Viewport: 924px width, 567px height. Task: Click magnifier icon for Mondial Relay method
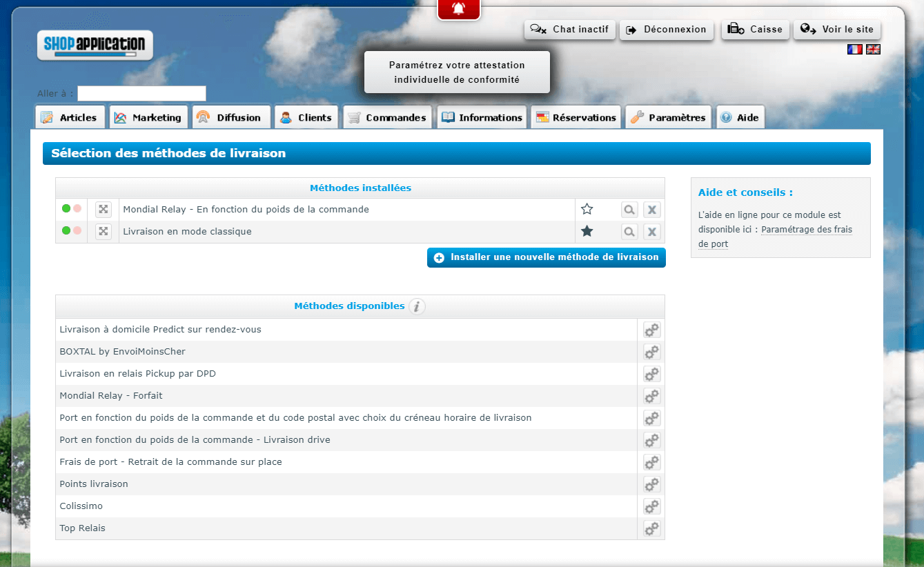pyautogui.click(x=629, y=210)
